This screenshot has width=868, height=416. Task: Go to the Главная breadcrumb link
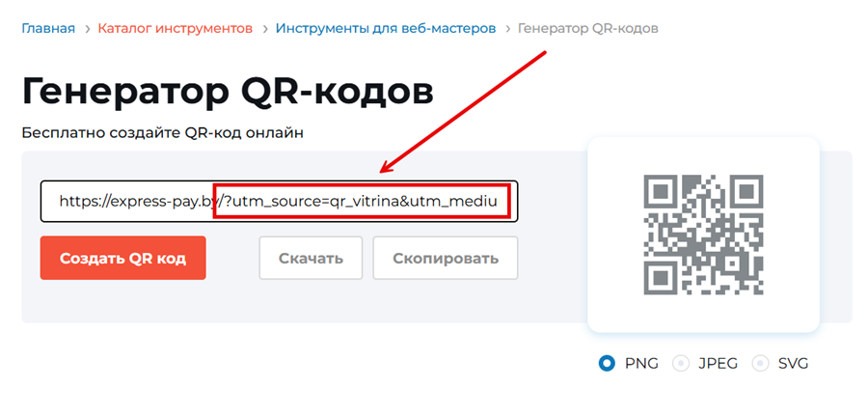coord(48,28)
